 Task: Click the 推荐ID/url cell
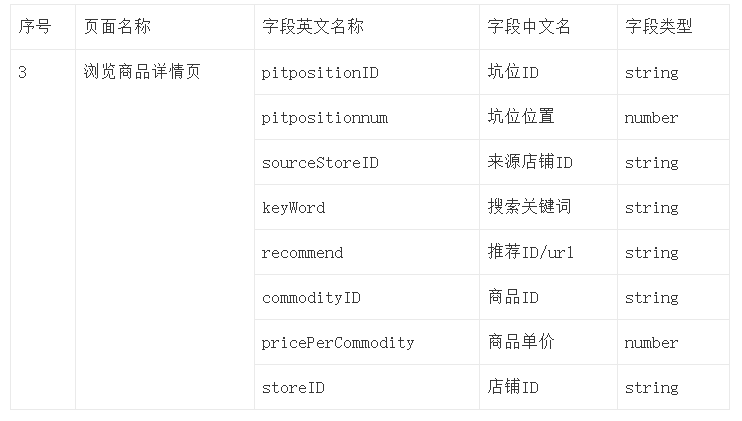tap(531, 252)
